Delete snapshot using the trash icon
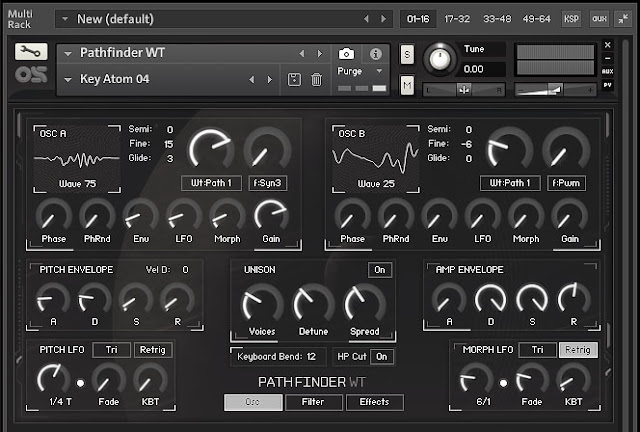 click(316, 80)
